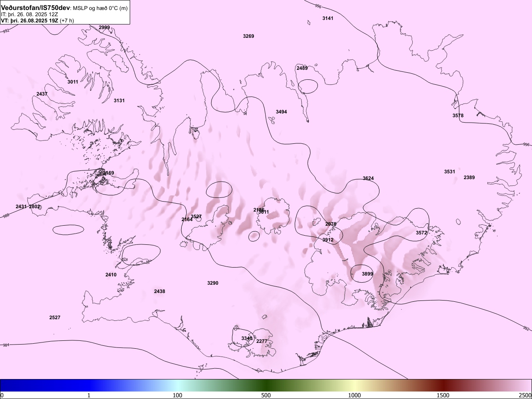Image resolution: width=532 pixels, height=399 pixels.
Task: Click the height value 2527
Action: point(55,318)
